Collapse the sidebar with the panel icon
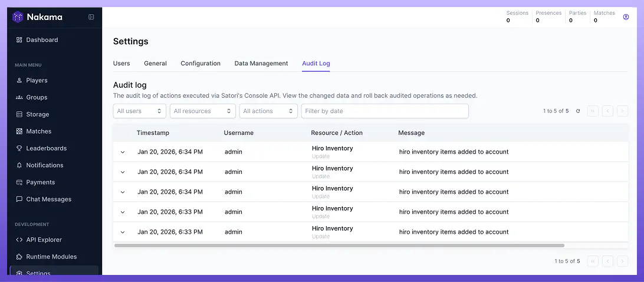 [x=91, y=17]
